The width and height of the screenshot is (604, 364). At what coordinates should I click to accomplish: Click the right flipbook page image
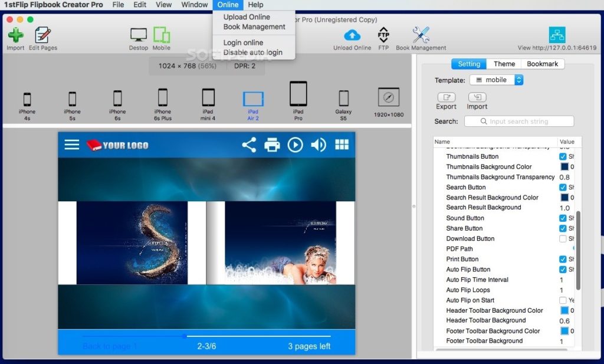pos(280,242)
